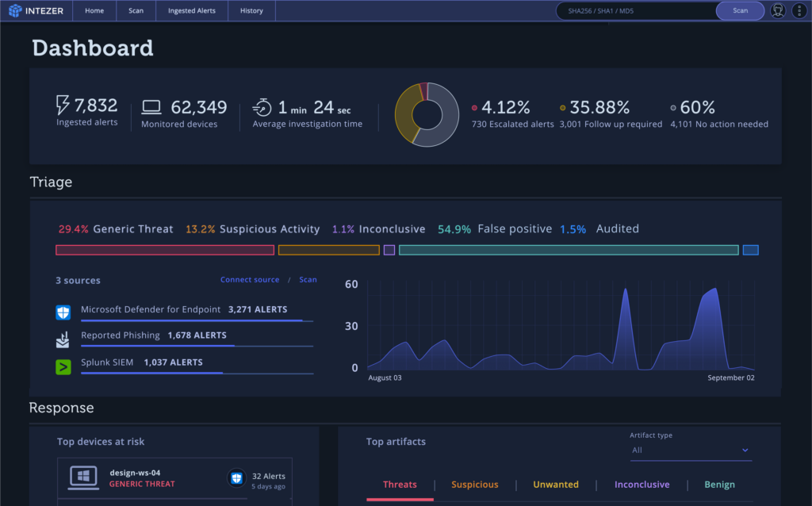Viewport: 812px width, 506px height.
Task: Click the 32 Alerts text on device card
Action: (268, 476)
